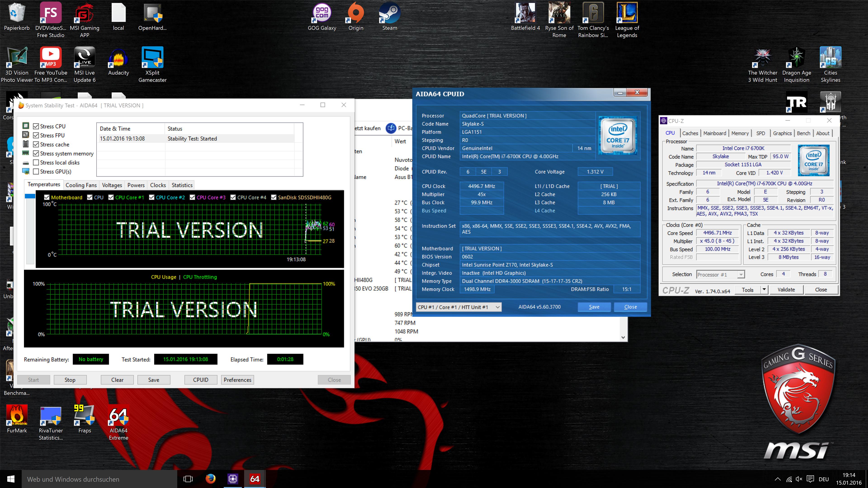
Task: Expand the CPU #1 / Core #1 dropdown
Action: click(497, 307)
